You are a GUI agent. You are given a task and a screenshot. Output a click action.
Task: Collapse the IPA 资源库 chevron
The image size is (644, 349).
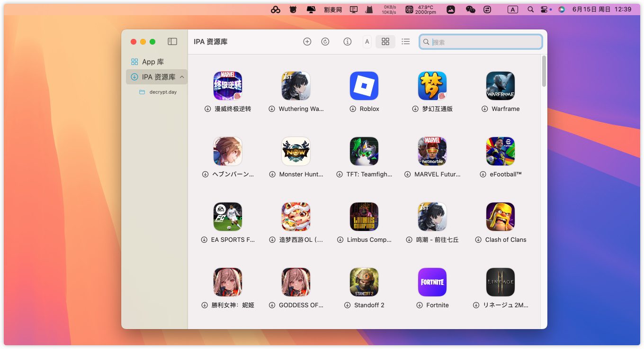point(182,77)
